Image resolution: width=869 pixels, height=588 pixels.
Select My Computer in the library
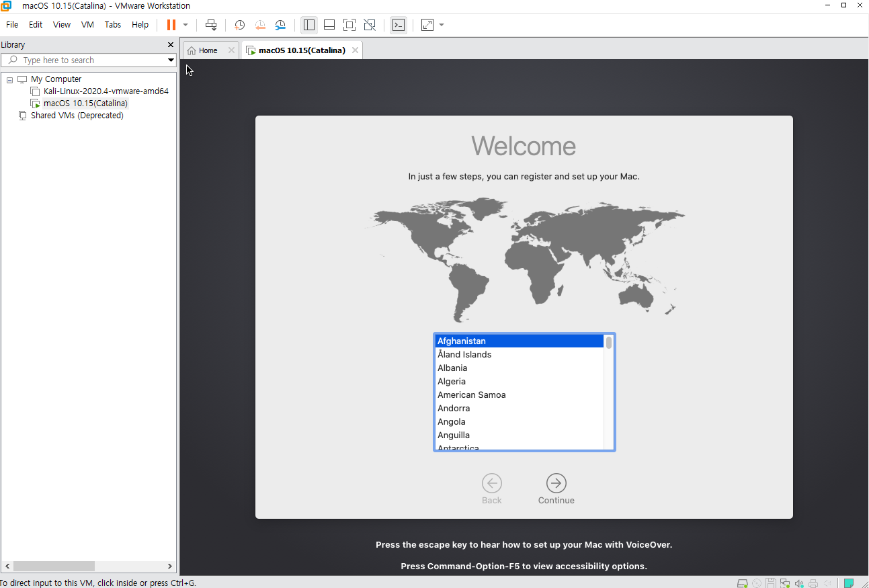pyautogui.click(x=56, y=79)
